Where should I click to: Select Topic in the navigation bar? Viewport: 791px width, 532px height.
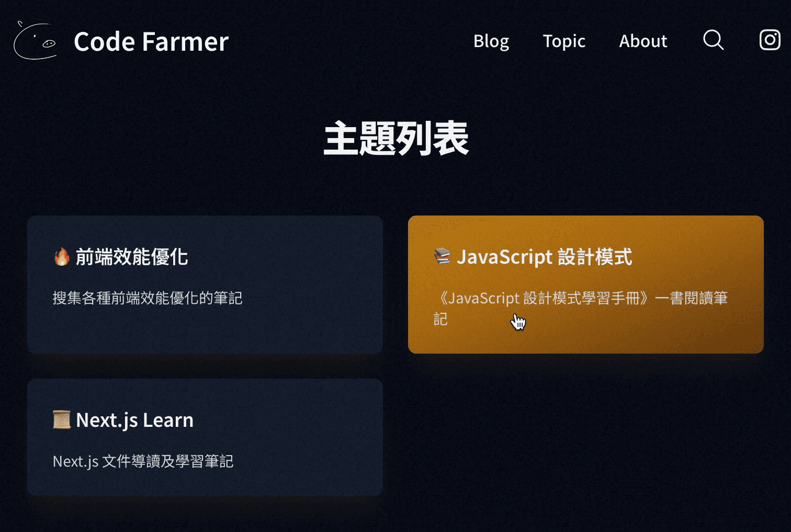point(564,41)
